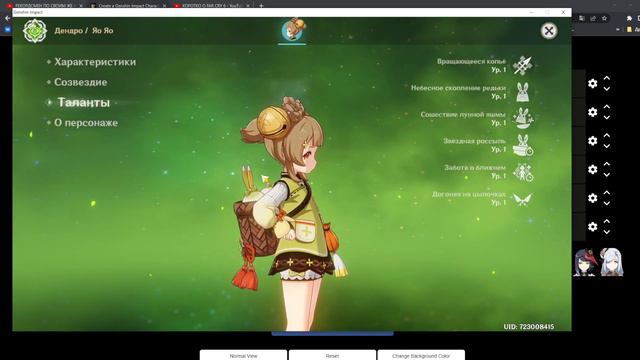Click the Звёздная россыпь talent name text
The height and width of the screenshot is (360, 640).
coord(474,141)
